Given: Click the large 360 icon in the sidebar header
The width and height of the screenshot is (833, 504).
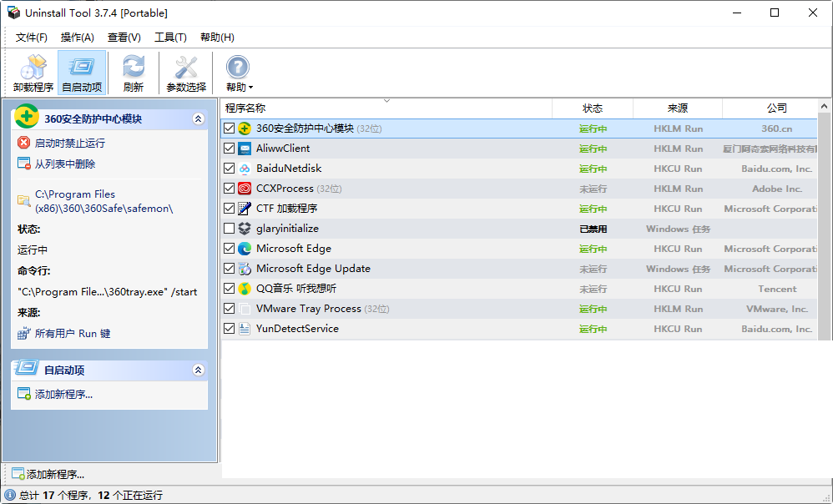Looking at the screenshot, I should [x=27, y=116].
